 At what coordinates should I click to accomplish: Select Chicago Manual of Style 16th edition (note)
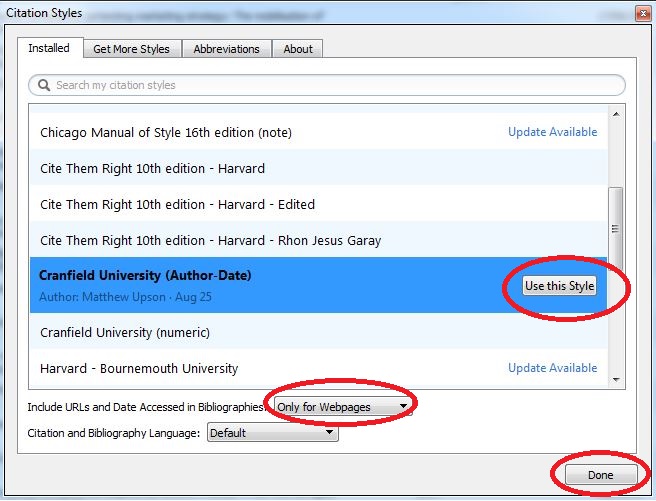165,132
